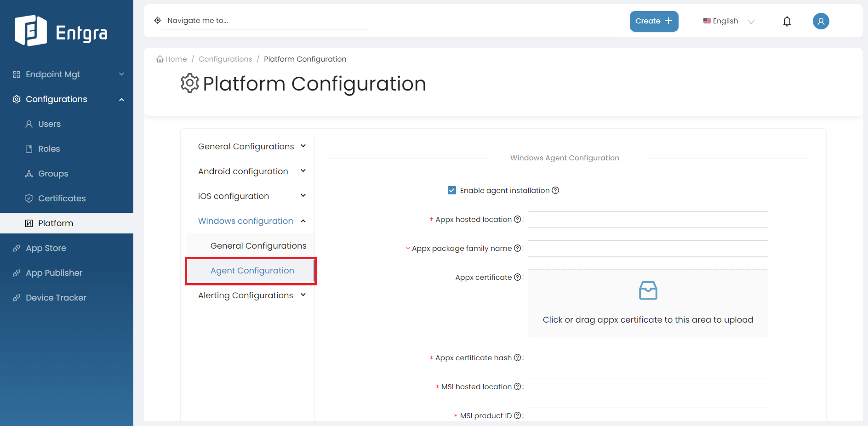Click help icon beside Appx hosted location
This screenshot has height=426, width=868.
517,219
